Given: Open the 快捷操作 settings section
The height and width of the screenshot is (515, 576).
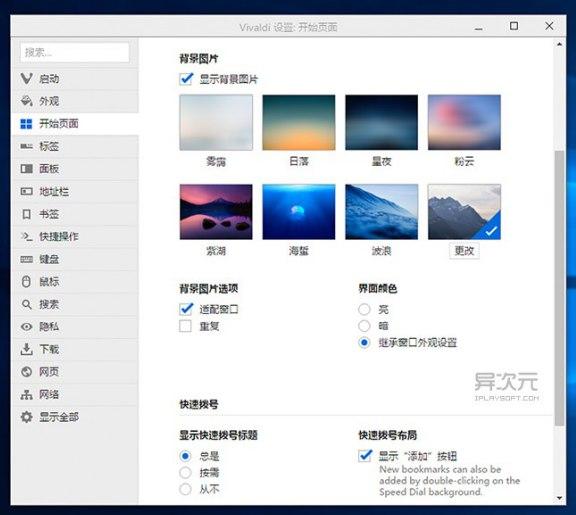Looking at the screenshot, I should click(75, 237).
